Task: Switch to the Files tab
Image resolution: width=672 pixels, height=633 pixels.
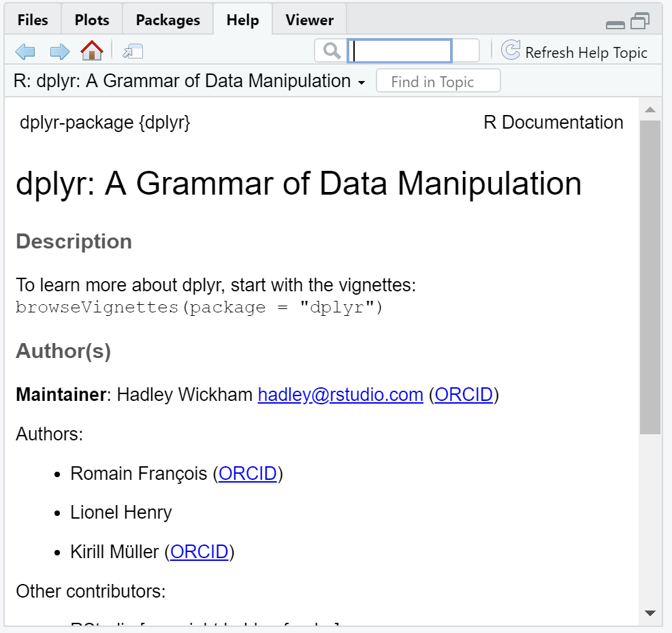Action: click(x=33, y=20)
